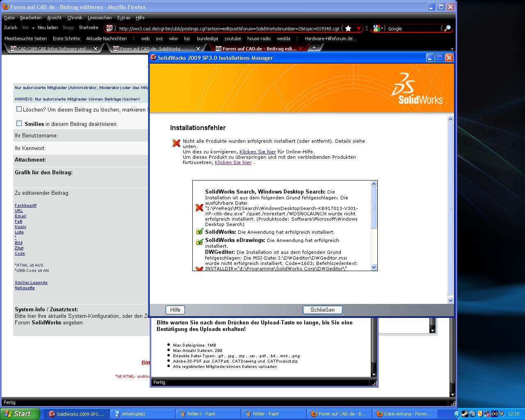Open the list-all-tabs arrow at tab bar end
525x420 pixels.
(x=452, y=49)
